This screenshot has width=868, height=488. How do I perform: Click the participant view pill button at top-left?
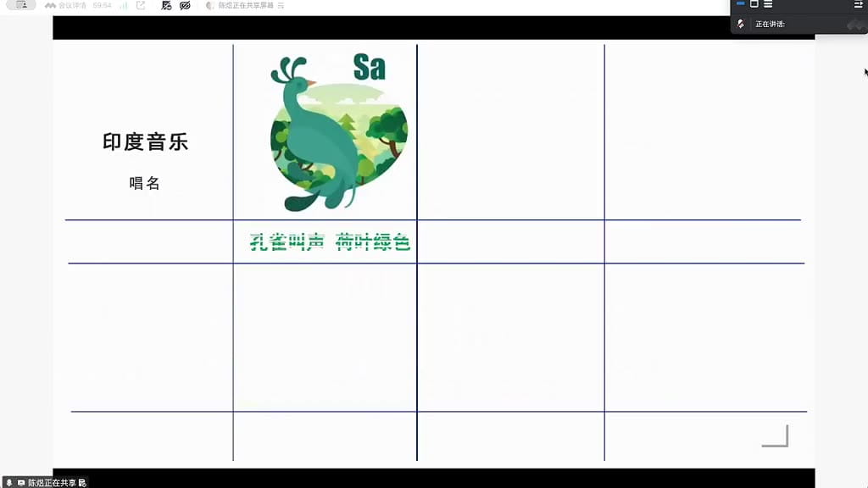(x=21, y=5)
